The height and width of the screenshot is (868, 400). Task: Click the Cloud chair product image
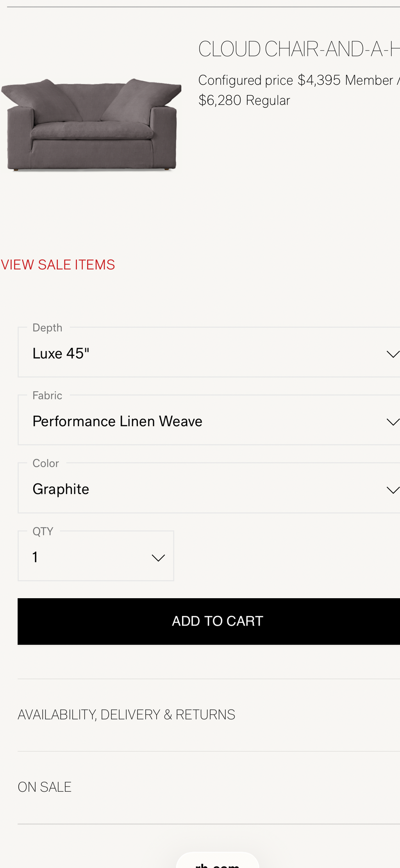(91, 125)
